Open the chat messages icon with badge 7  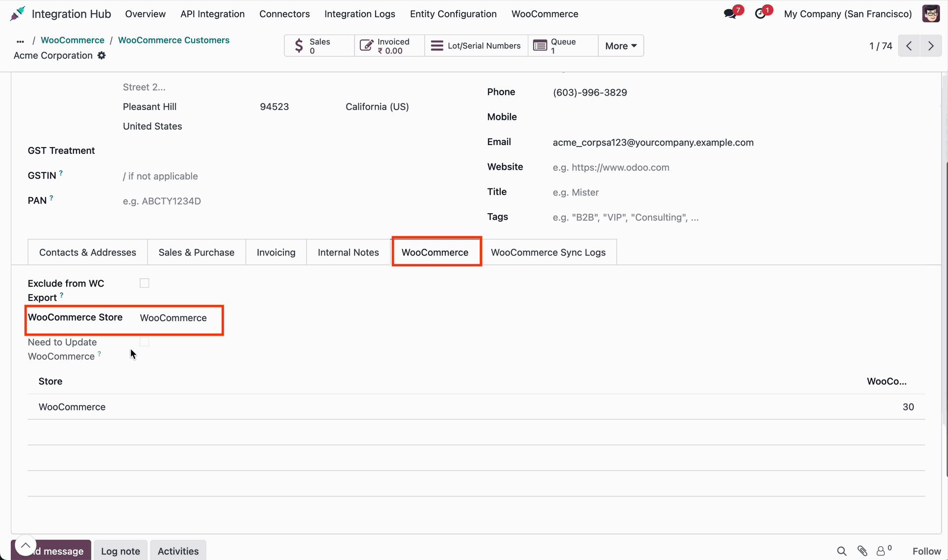tap(730, 14)
